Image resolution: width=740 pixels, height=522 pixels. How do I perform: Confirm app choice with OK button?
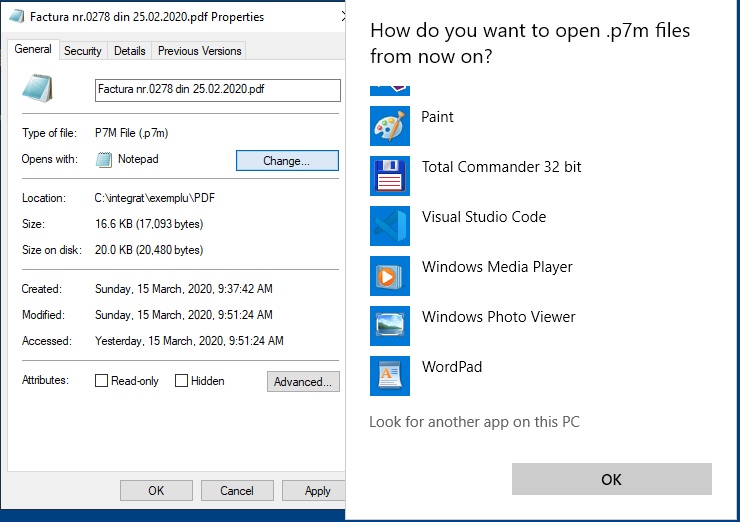[612, 479]
